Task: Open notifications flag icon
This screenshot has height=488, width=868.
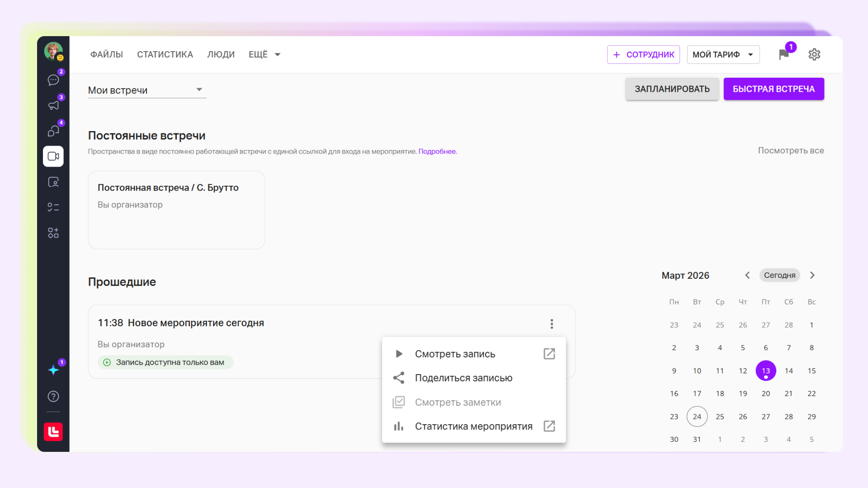Action: [x=784, y=55]
